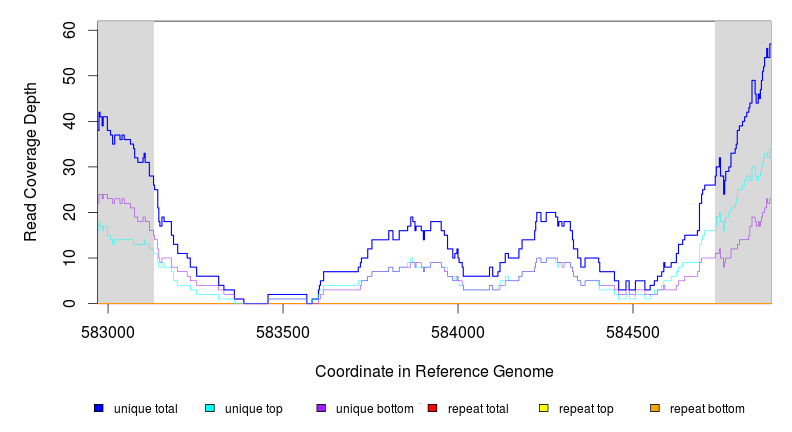Screen dimensions: 792x432
Task: Click the red repeat total legend swatch
Action: (x=432, y=409)
